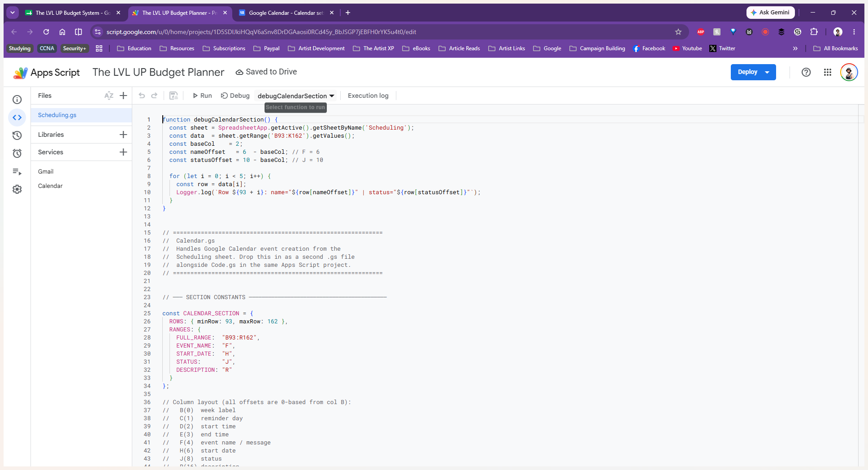868x470 pixels.
Task: Open browser split view icon
Action: point(78,32)
